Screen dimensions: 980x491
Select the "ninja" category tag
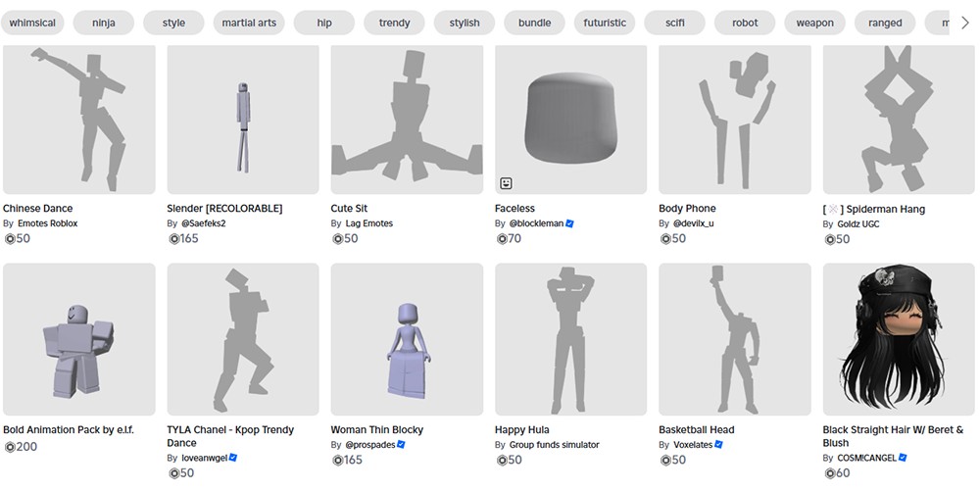103,23
